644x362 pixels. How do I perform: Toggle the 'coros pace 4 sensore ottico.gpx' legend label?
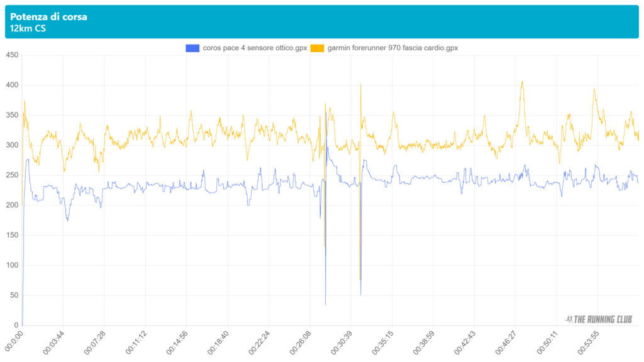click(x=255, y=48)
